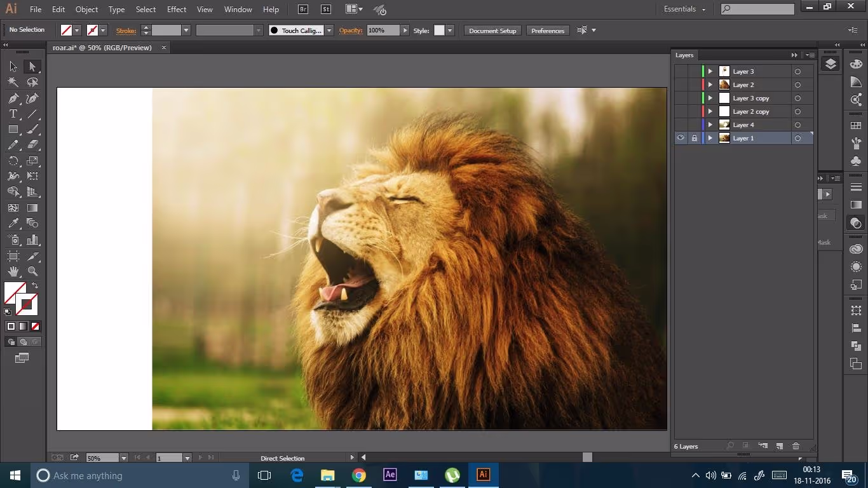Click the Document Setup button
Screen dimensions: 868x488
tap(492, 30)
